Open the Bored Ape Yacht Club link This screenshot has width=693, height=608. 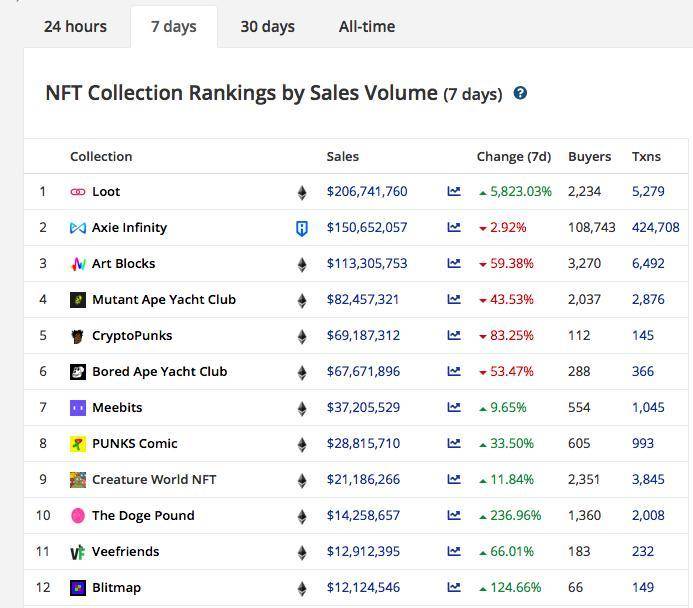pos(159,372)
